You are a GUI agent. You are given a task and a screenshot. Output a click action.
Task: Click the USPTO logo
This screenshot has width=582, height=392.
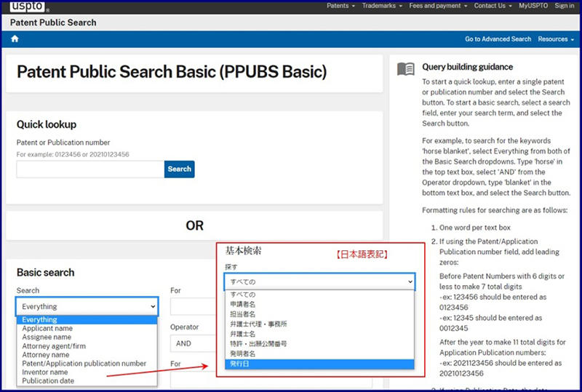click(27, 7)
